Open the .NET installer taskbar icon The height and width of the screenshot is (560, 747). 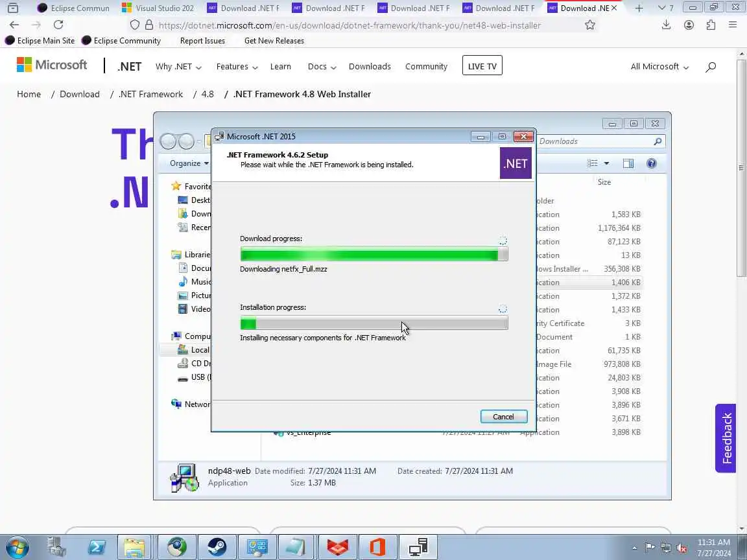[x=418, y=547]
